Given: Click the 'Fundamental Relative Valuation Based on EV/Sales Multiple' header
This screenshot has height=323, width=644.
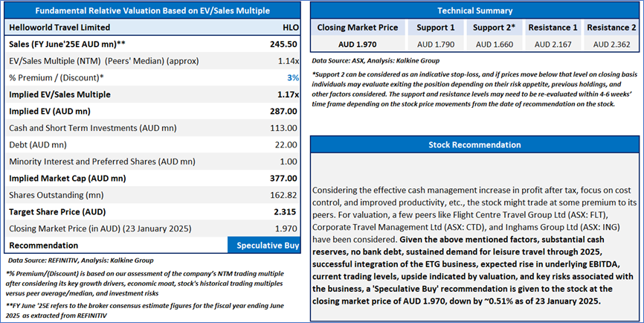Looking at the screenshot, I should coord(152,10).
